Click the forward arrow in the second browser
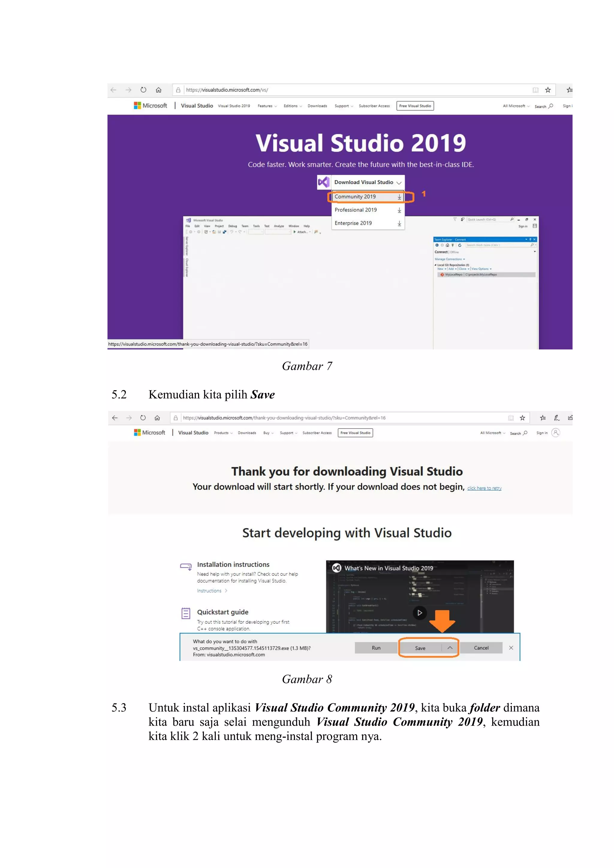This screenshot has width=614, height=868. pos(129,418)
